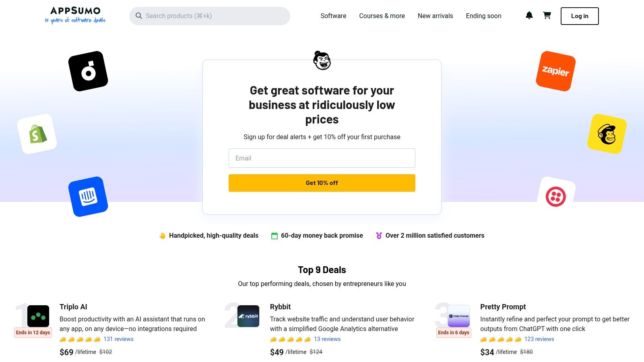This screenshot has height=362, width=644.
Task: Click the Mailchimp monkey icon
Action: (607, 133)
